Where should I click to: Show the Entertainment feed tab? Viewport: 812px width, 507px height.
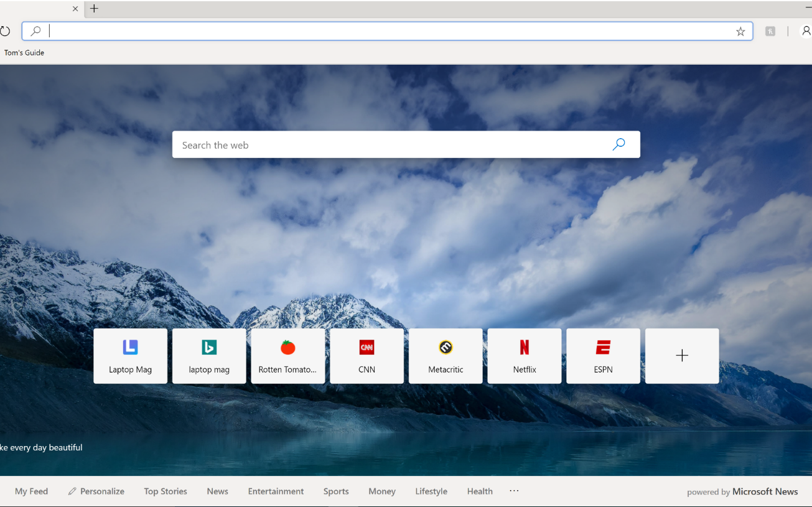(276, 491)
